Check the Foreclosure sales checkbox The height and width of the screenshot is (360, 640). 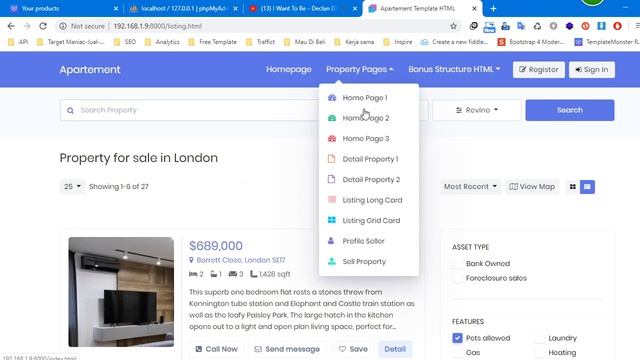point(457,278)
